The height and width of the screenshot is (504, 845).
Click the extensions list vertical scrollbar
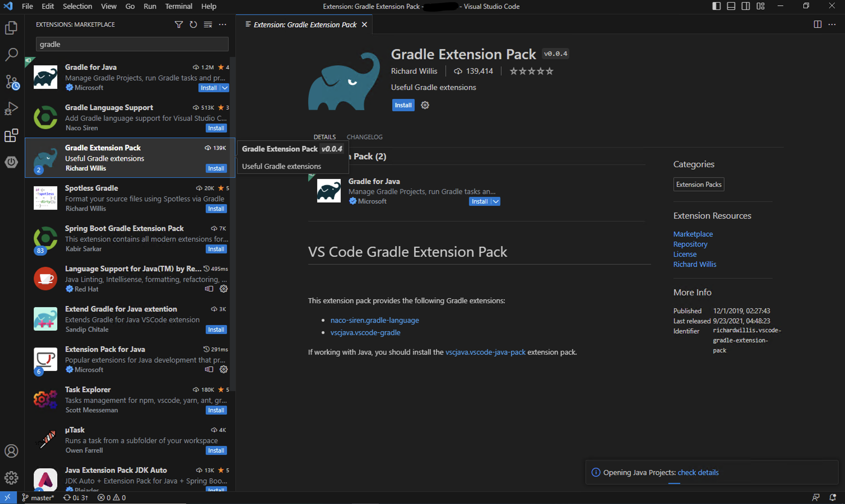tap(232, 224)
